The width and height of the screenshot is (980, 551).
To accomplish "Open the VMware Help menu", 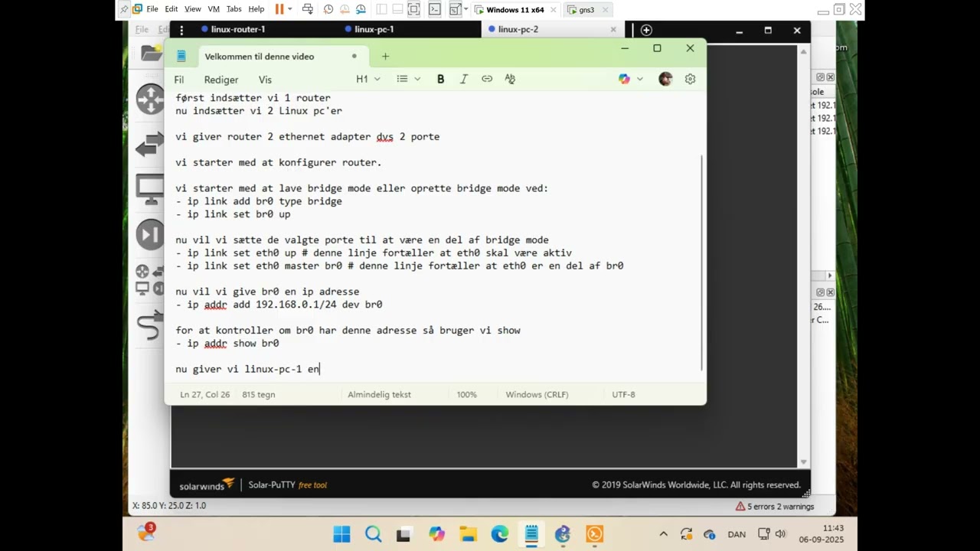I will [x=256, y=9].
